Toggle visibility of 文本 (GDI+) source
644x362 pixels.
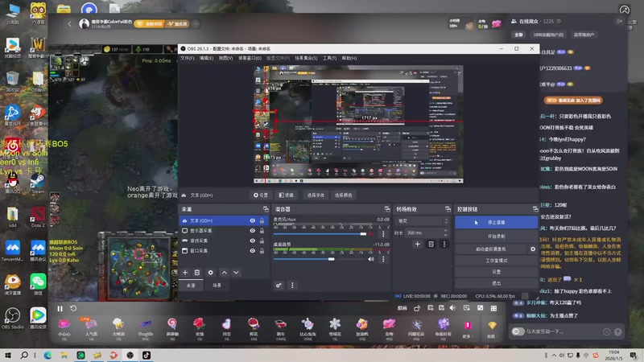click(253, 220)
